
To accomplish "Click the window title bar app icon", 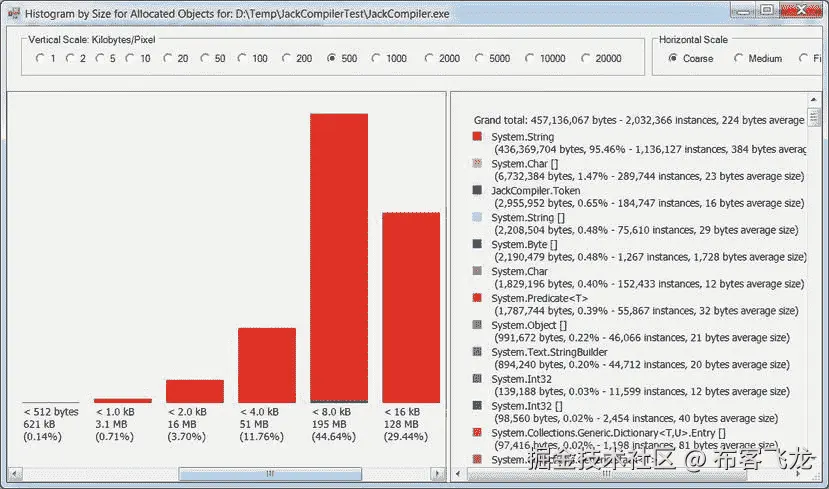I will tap(14, 13).
